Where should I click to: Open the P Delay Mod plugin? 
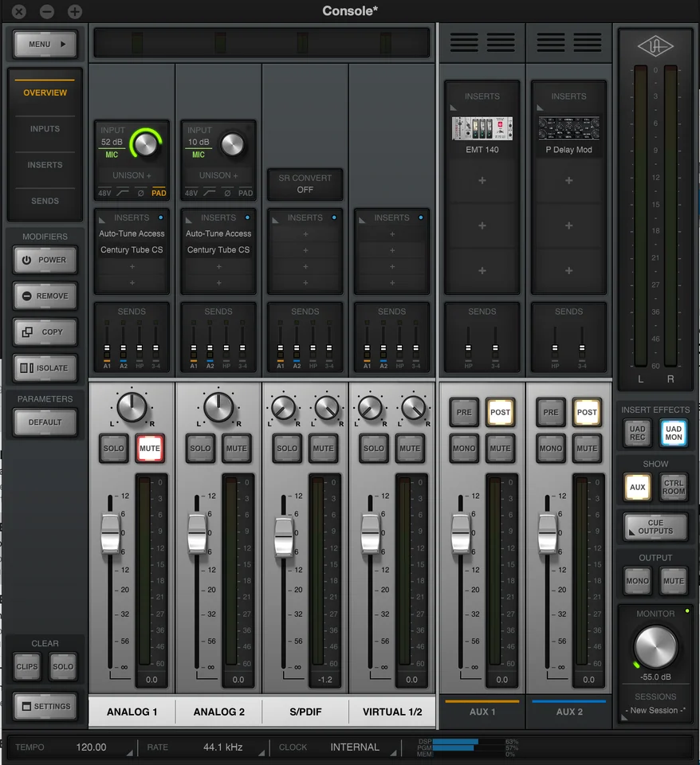(x=568, y=127)
